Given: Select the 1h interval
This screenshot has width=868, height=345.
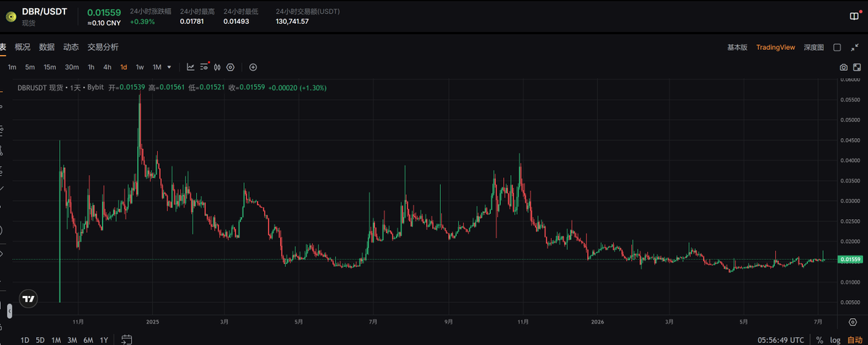Looking at the screenshot, I should click(91, 67).
